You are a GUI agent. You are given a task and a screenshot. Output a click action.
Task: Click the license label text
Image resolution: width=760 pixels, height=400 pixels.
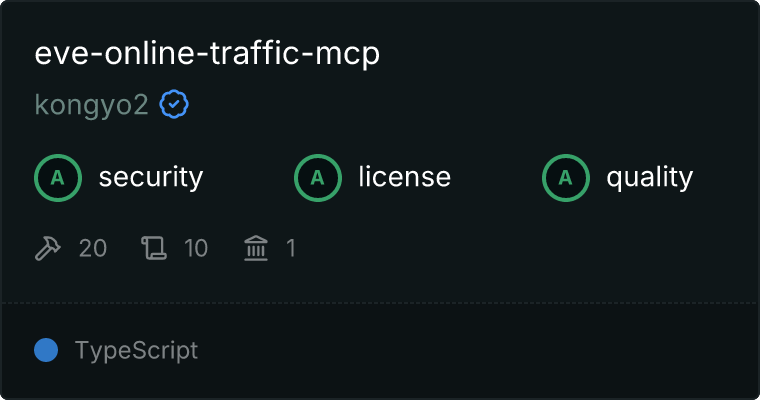pos(405,177)
